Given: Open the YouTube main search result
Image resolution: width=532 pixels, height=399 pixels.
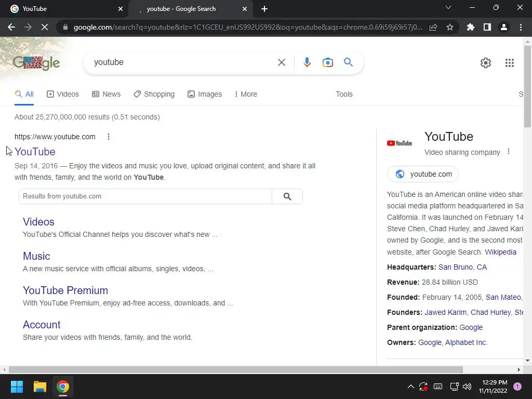Looking at the screenshot, I should tap(35, 152).
